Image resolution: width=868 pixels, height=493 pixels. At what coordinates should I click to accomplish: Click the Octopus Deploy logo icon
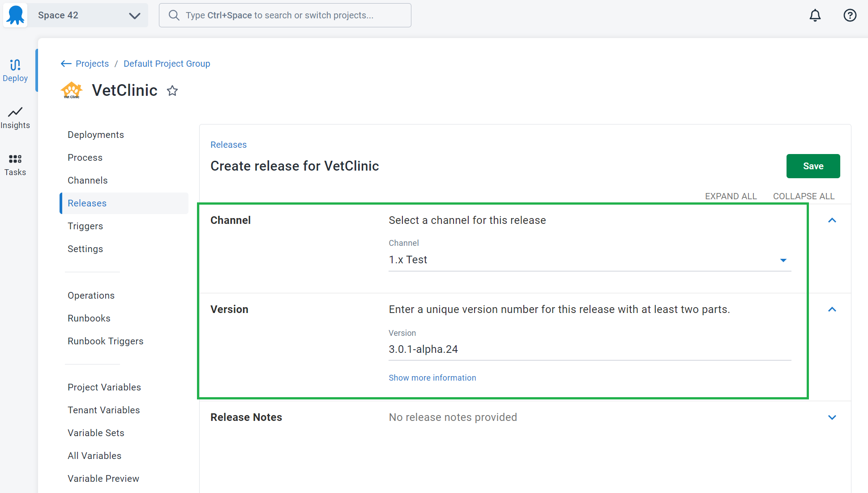pyautogui.click(x=15, y=15)
